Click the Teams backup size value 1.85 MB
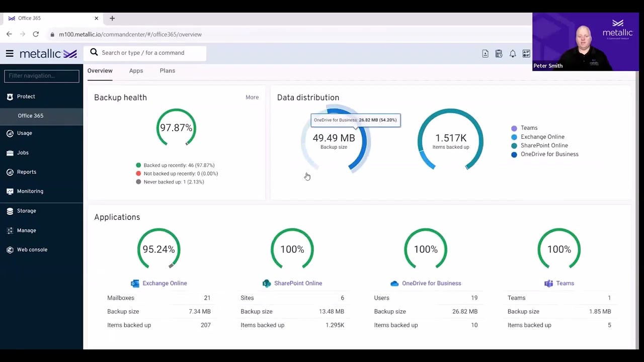Image resolution: width=644 pixels, height=362 pixels. tap(600, 312)
